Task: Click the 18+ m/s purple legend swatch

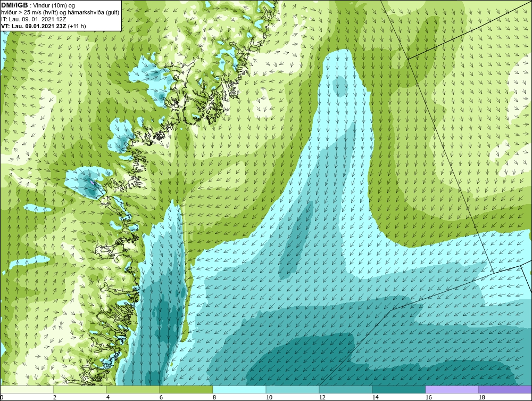Action: pyautogui.click(x=505, y=389)
